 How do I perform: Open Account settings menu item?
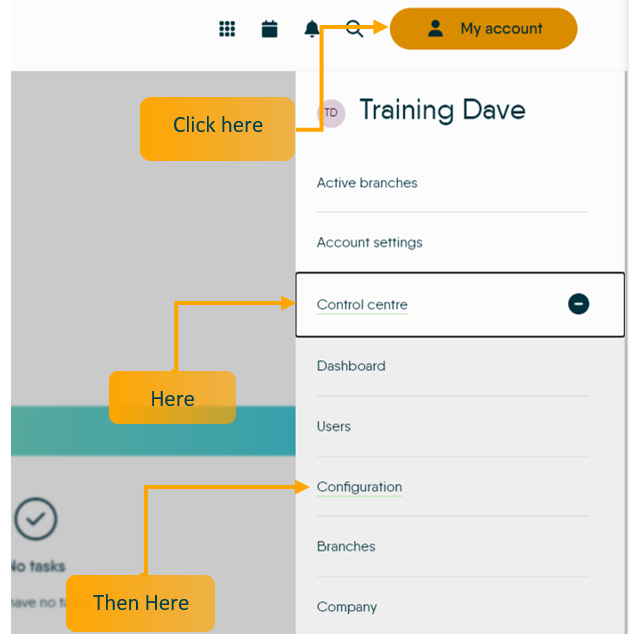click(369, 243)
